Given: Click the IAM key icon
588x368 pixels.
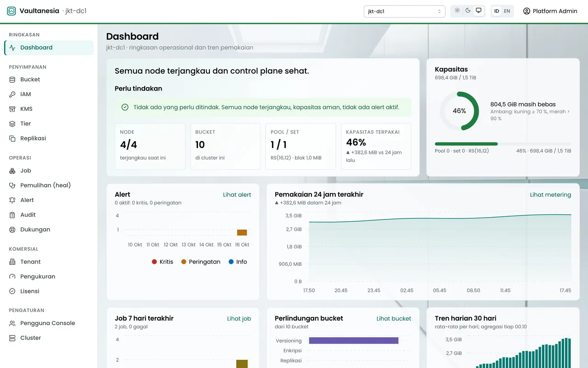Looking at the screenshot, I should pyautogui.click(x=12, y=94).
